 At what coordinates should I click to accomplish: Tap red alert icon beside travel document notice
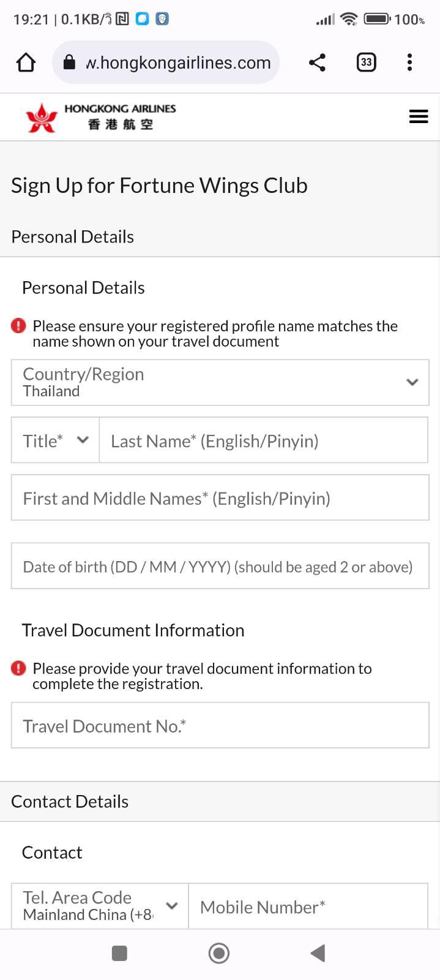(x=19, y=668)
